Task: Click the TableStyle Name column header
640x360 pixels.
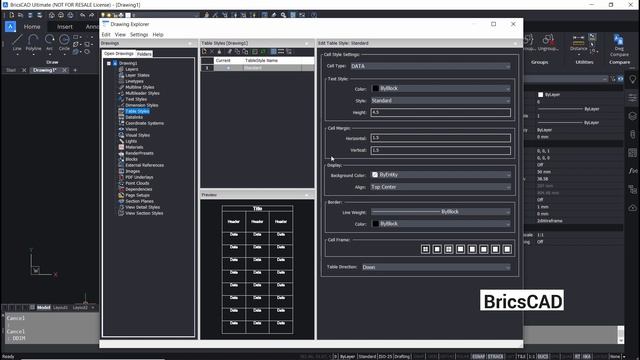Action: (x=261, y=60)
